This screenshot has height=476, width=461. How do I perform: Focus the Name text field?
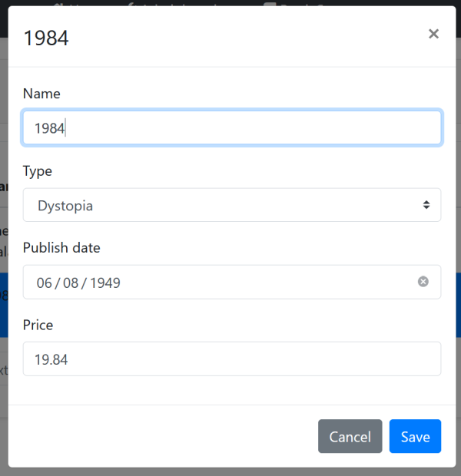[x=230, y=128]
